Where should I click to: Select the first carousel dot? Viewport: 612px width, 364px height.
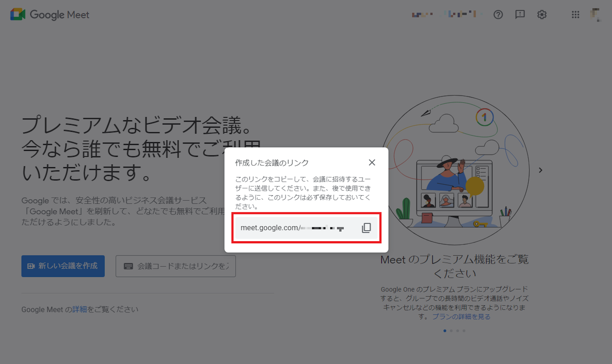coord(445,331)
